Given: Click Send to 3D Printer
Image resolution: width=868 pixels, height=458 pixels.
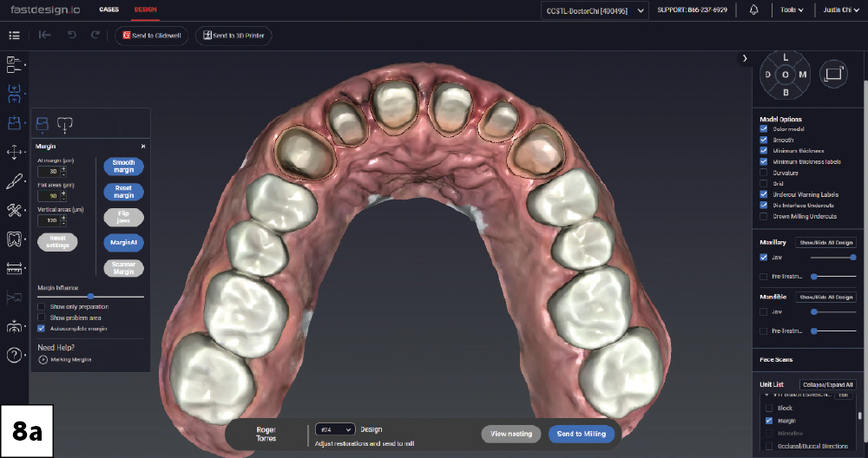Looking at the screenshot, I should 233,36.
